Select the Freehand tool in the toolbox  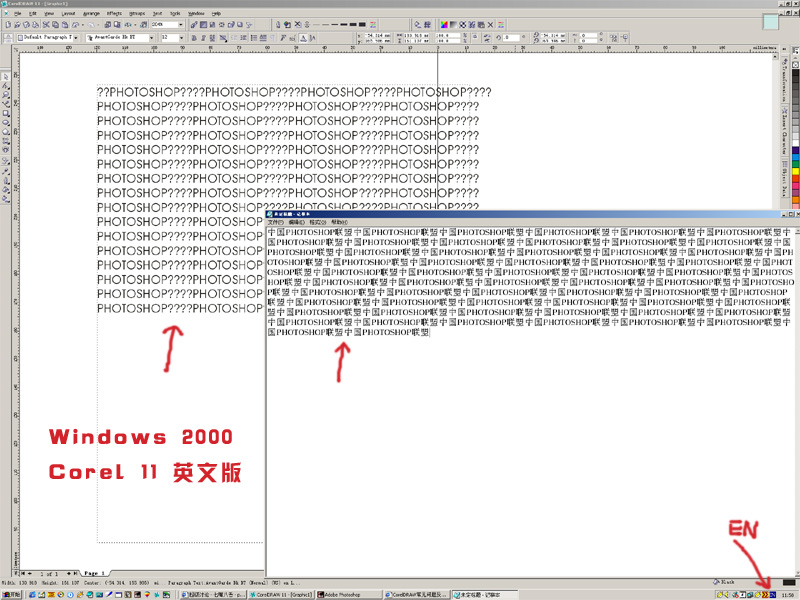pyautogui.click(x=6, y=104)
